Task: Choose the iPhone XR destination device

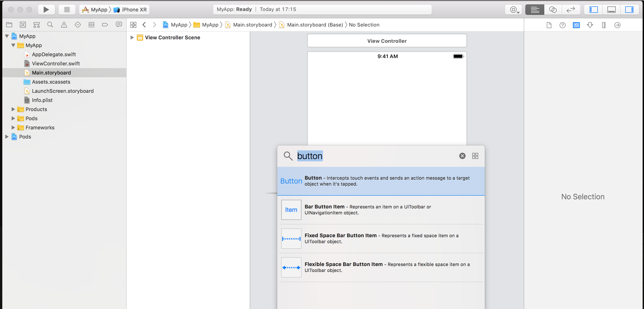Action: click(x=130, y=10)
